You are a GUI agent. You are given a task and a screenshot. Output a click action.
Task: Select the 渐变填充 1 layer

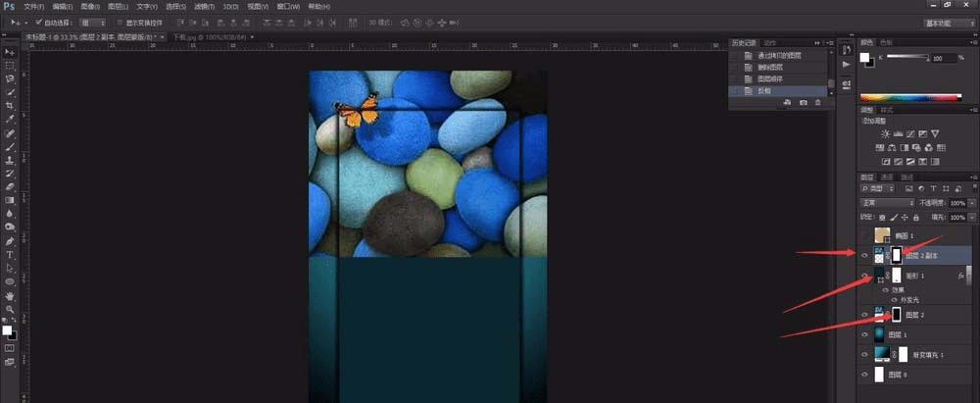(x=928, y=354)
